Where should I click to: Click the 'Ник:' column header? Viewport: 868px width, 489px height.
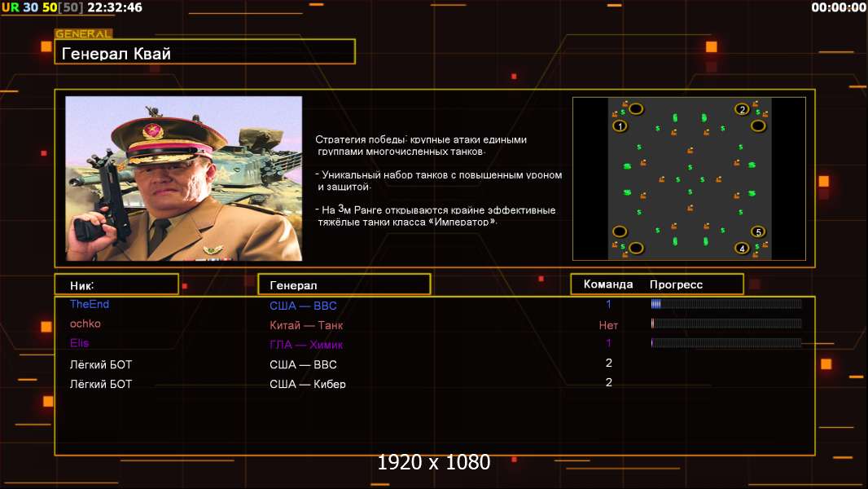click(x=116, y=284)
